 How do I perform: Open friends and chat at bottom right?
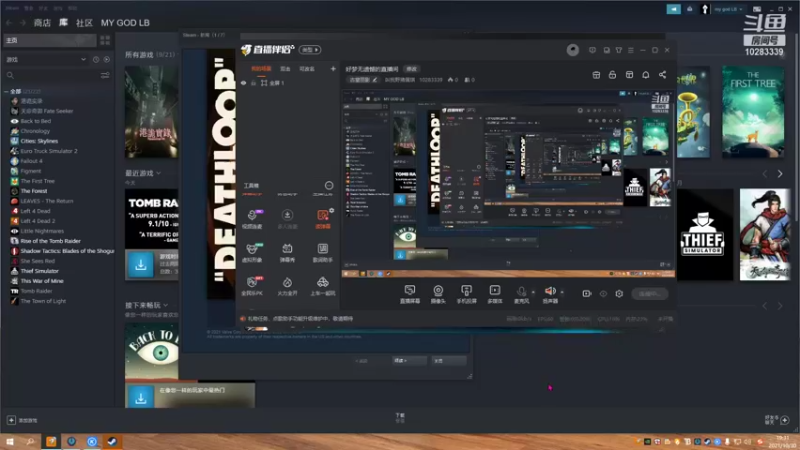tap(777, 420)
